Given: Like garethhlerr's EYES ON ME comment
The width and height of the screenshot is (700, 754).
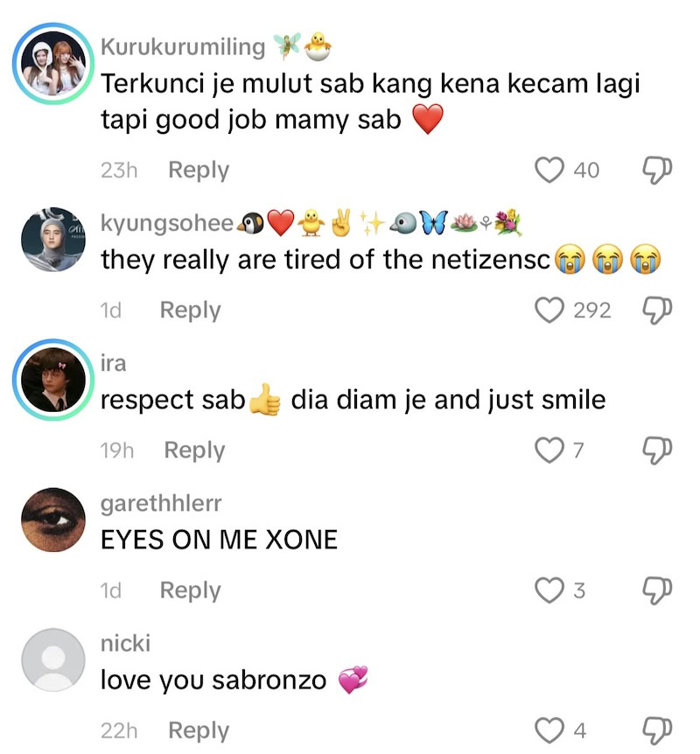Looking at the screenshot, I should point(549,590).
